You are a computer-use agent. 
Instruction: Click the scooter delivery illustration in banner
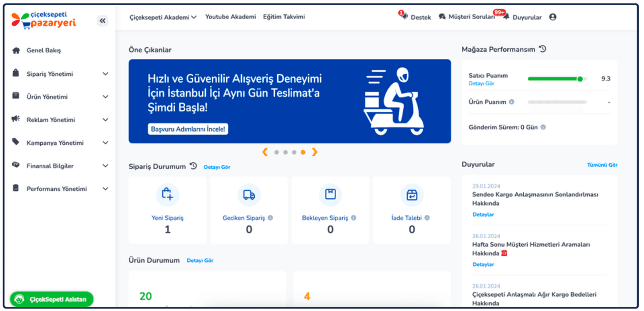coord(394,100)
